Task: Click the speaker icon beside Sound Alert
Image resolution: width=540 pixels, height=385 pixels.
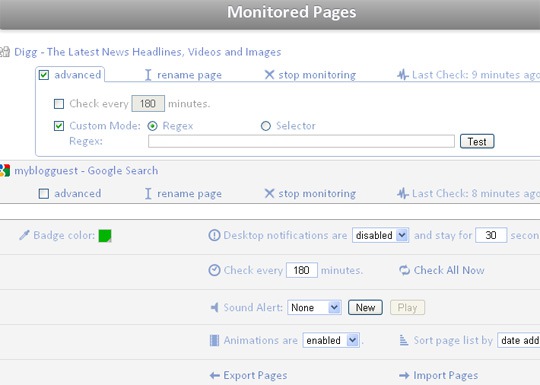Action: pos(214,307)
